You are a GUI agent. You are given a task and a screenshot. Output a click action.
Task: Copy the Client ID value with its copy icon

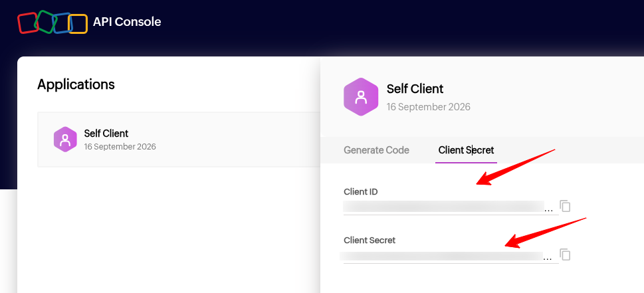tap(565, 206)
